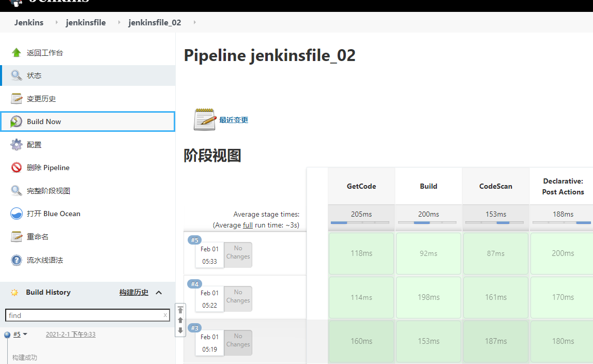Trigger Build Now from the sidebar
The height and width of the screenshot is (364, 593).
click(44, 122)
